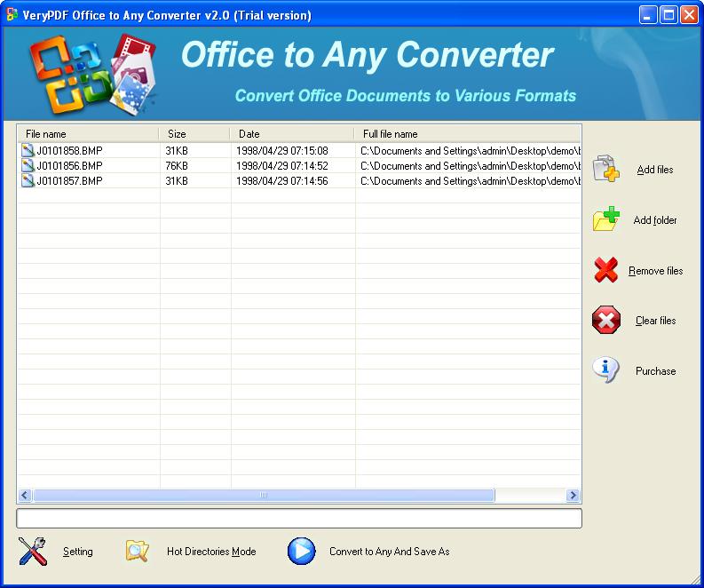This screenshot has height=588, width=704.
Task: Click the horizontal scrollbar left arrow
Action: pyautogui.click(x=25, y=496)
